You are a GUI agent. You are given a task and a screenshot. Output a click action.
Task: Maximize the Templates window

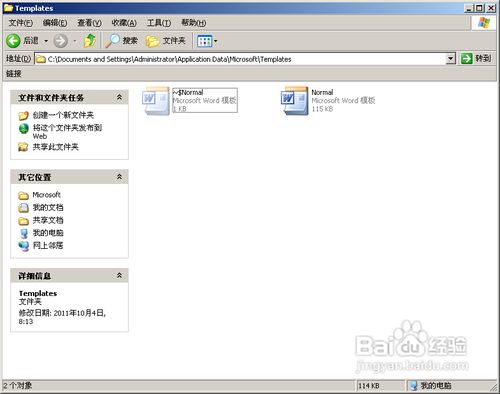[479, 8]
